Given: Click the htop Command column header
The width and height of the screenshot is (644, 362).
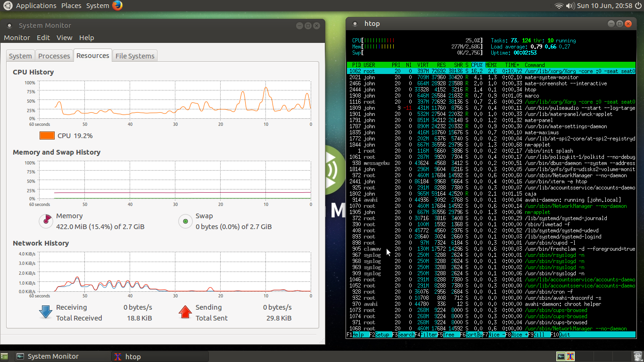Looking at the screenshot, I should click(x=535, y=65).
